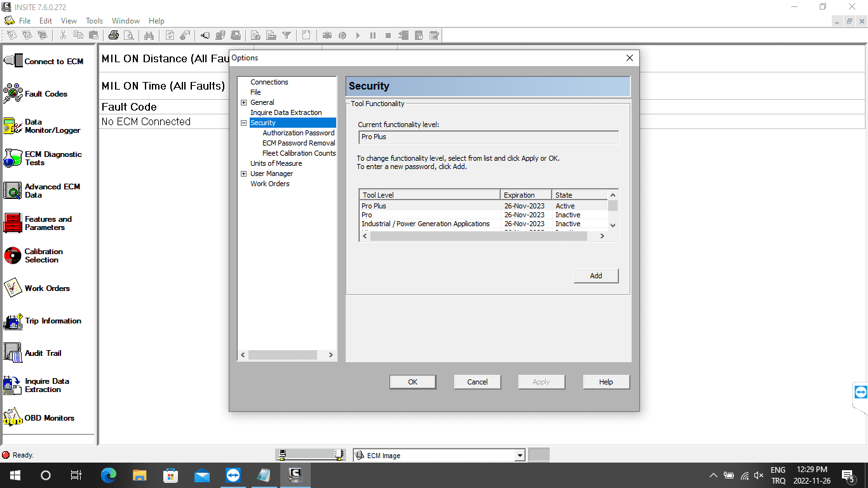The image size is (868, 488).
Task: Launch ECM Diagnostic Tests icon
Action: coord(13,158)
